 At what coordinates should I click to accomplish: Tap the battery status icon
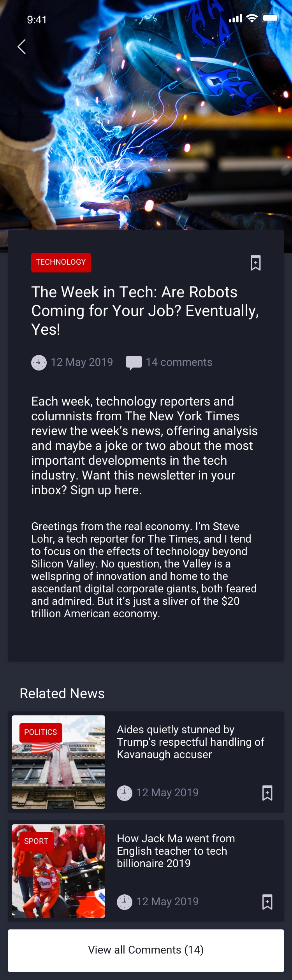[x=270, y=18]
